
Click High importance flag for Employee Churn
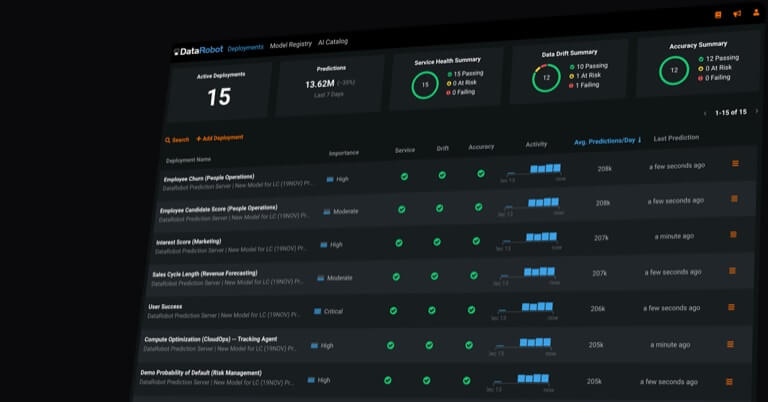337,179
